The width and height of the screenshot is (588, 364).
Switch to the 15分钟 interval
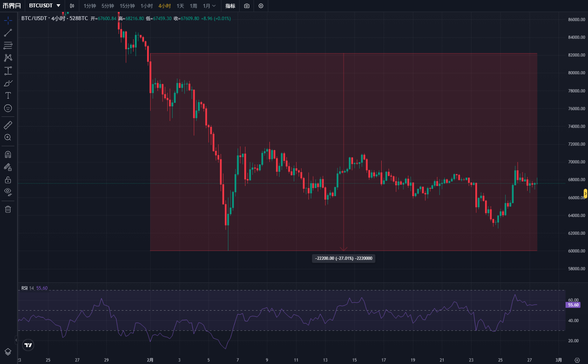click(x=127, y=6)
